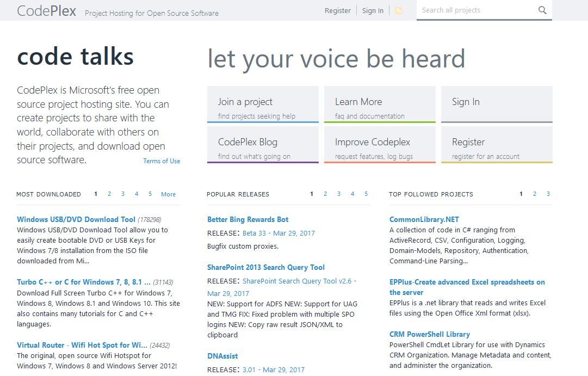Click the RSS feed icon

pos(398,10)
